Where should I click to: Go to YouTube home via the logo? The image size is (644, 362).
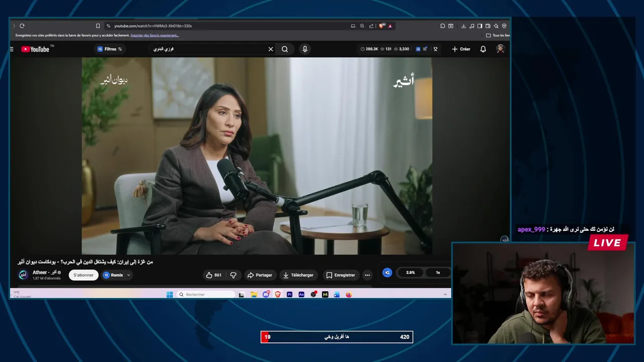[x=35, y=49]
